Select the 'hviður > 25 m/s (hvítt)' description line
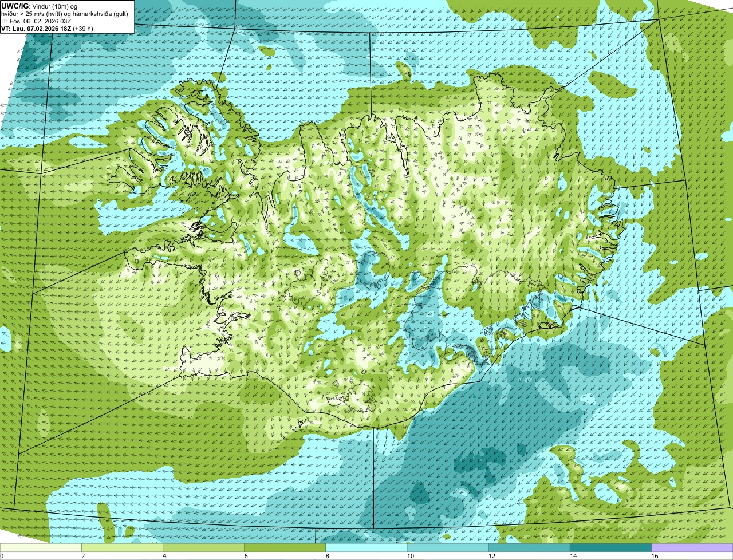 (x=65, y=13)
